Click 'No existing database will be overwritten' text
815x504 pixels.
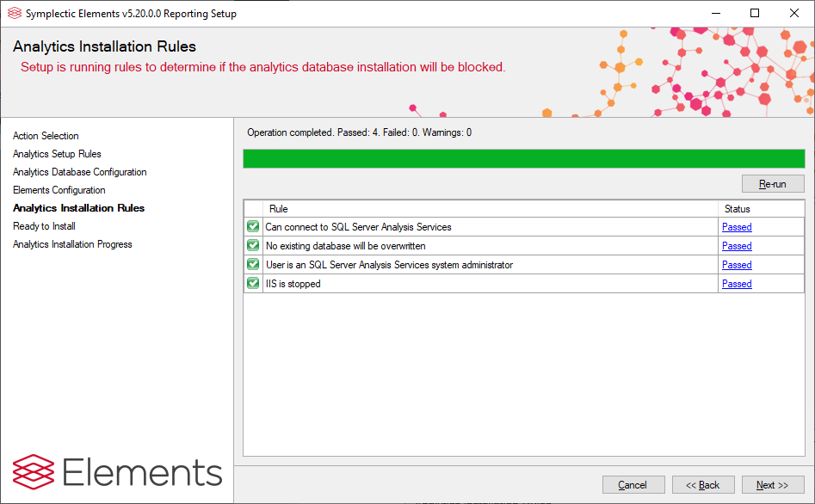[346, 246]
